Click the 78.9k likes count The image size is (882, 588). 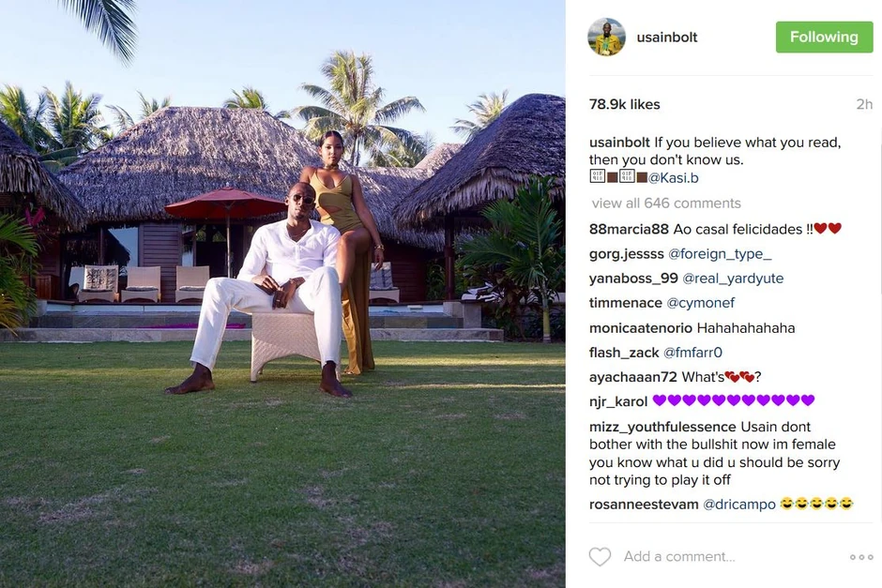coord(624,104)
